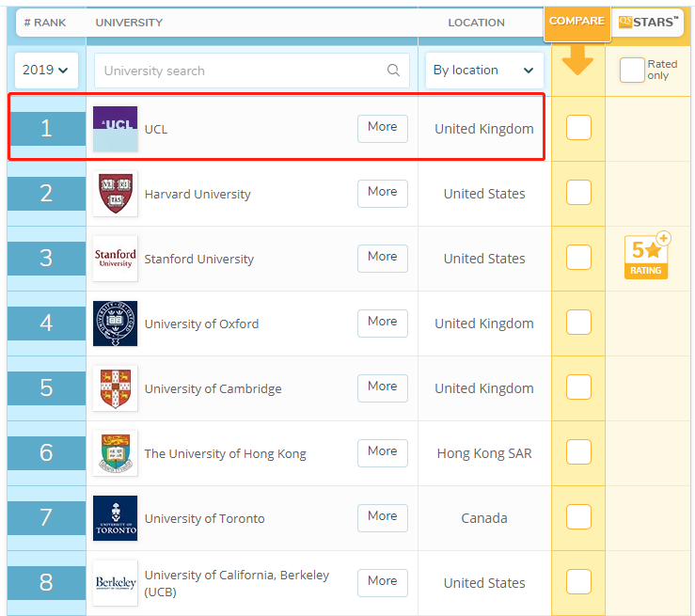
Task: Click the University search input field
Action: (x=252, y=71)
